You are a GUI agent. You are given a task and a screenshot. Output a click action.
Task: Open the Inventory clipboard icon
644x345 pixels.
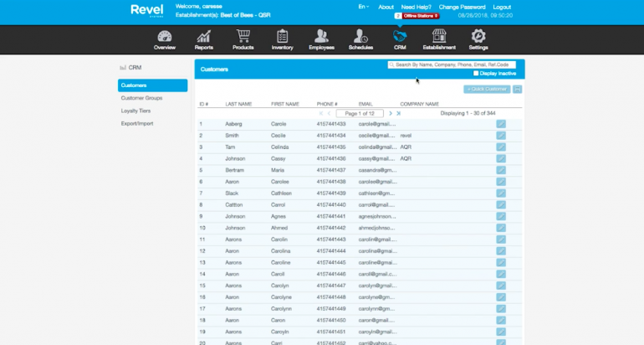click(282, 39)
